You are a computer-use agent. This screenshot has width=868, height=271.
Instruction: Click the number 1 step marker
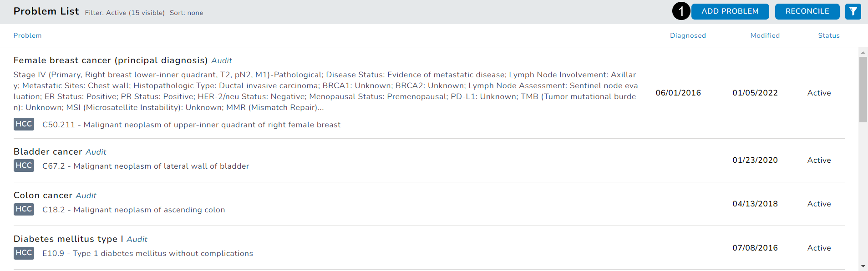coord(681,11)
